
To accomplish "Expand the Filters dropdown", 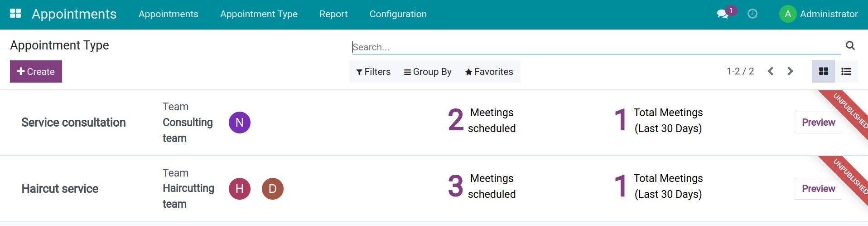I will pyautogui.click(x=373, y=72).
